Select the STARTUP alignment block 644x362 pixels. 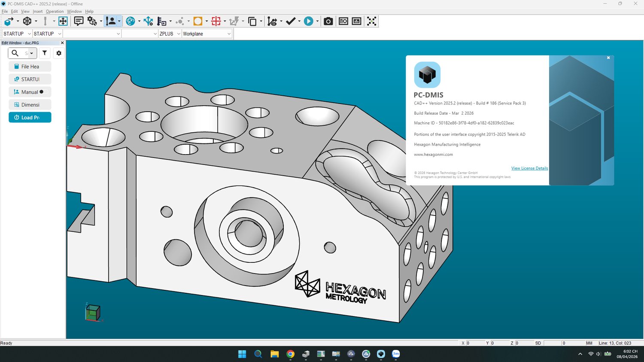(x=30, y=79)
